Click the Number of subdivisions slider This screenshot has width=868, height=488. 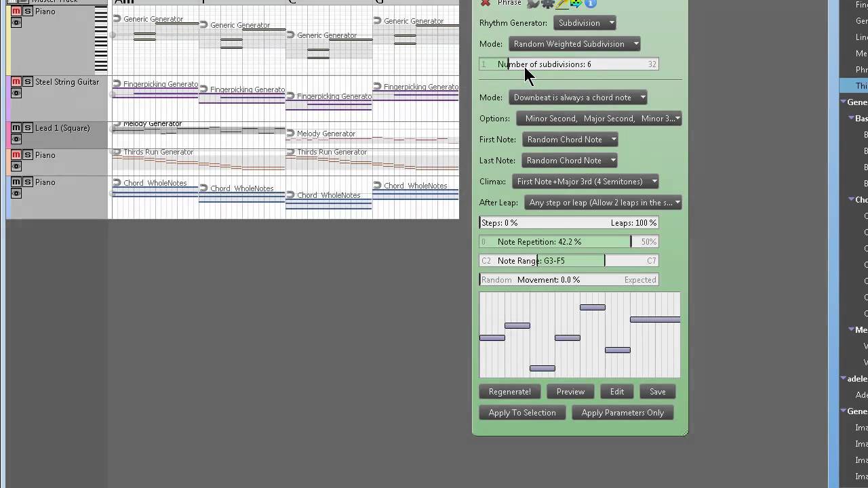pyautogui.click(x=569, y=64)
